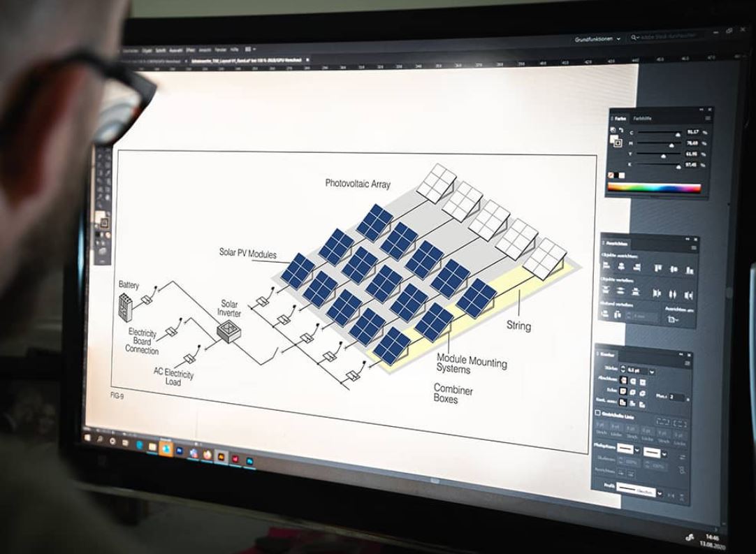Open the Effekt menu

(x=191, y=50)
